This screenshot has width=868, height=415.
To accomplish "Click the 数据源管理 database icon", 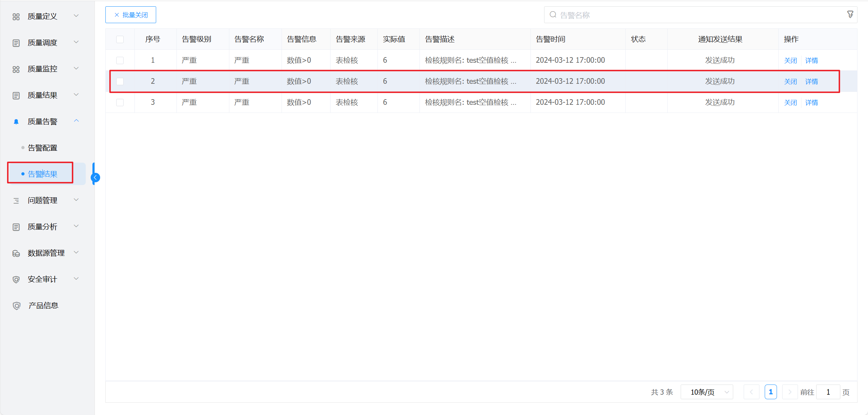I will pos(16,253).
